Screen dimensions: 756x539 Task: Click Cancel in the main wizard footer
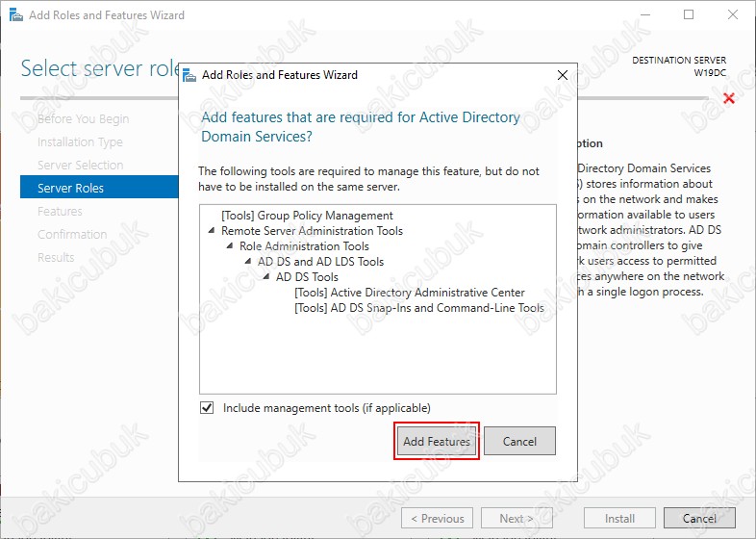699,518
